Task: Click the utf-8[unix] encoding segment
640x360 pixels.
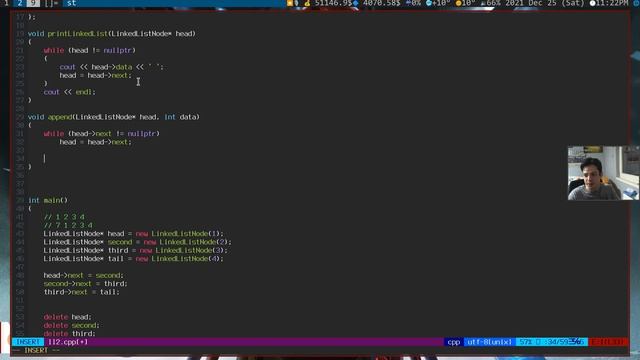Action: tap(489, 342)
